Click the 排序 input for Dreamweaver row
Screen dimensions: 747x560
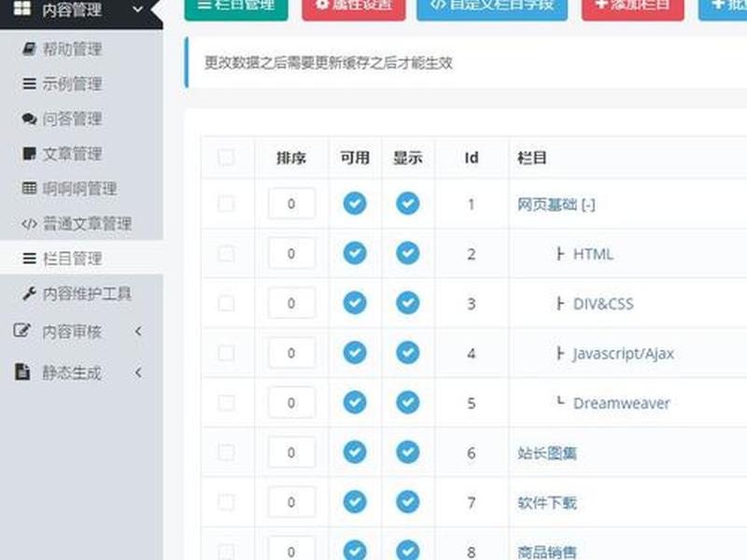tap(291, 403)
